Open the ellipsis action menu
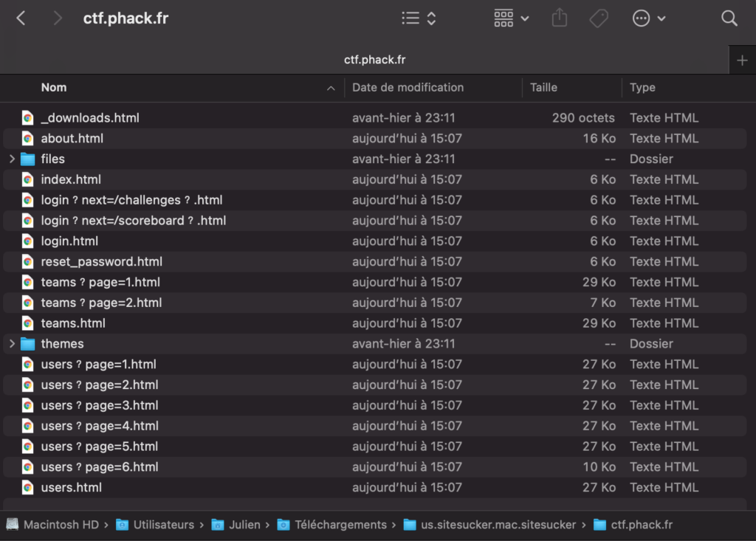The height and width of the screenshot is (541, 756). 648,18
